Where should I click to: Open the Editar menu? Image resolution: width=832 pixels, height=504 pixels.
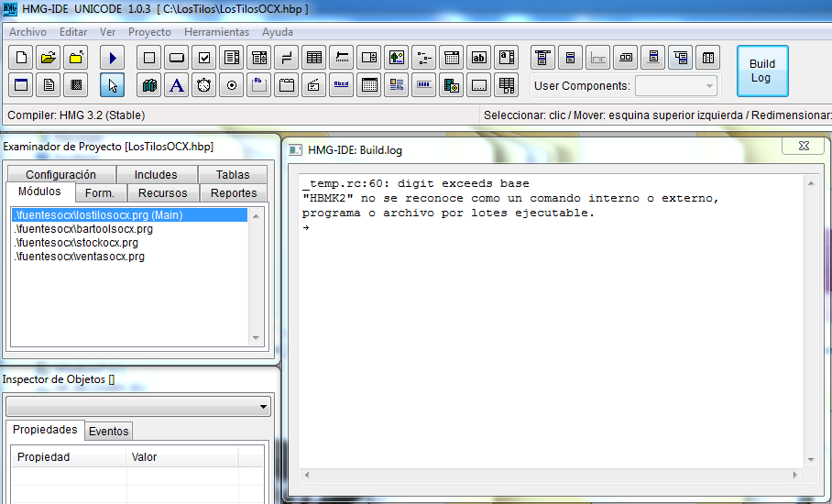click(x=73, y=32)
